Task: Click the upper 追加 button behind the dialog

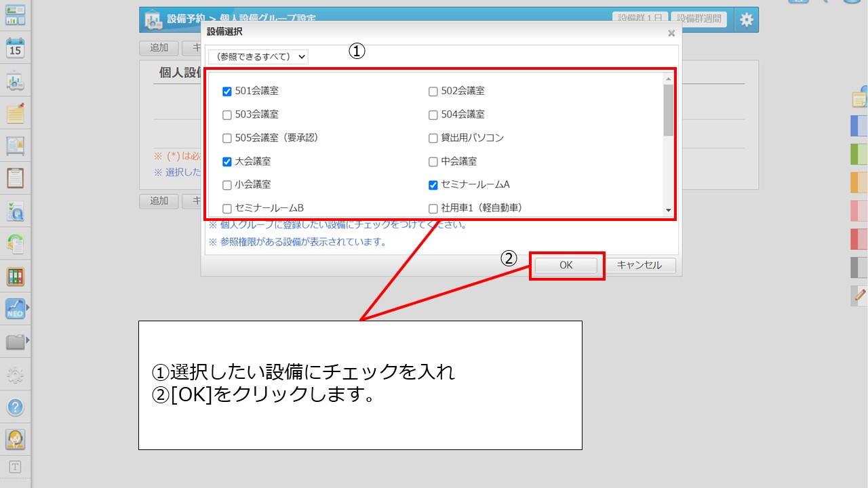Action: click(x=159, y=48)
